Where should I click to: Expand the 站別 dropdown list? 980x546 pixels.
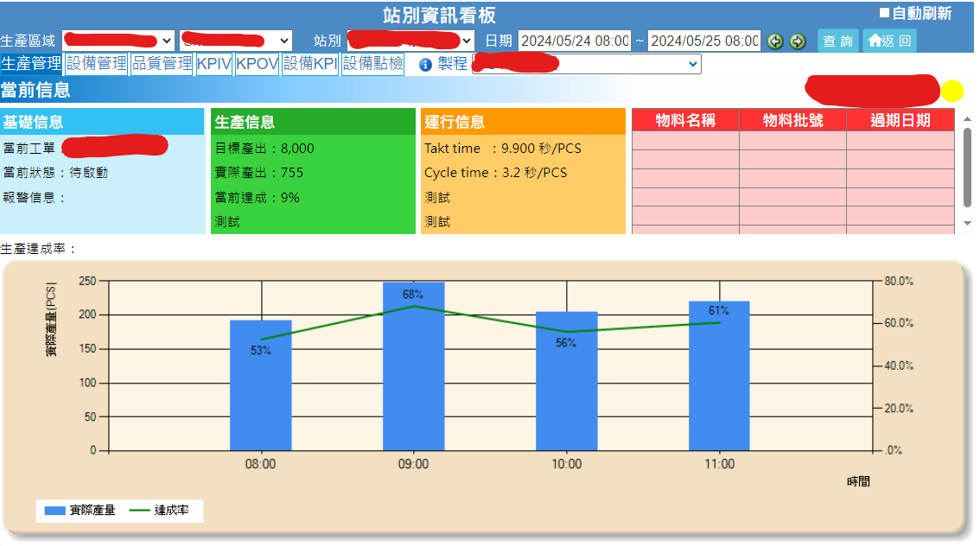411,41
